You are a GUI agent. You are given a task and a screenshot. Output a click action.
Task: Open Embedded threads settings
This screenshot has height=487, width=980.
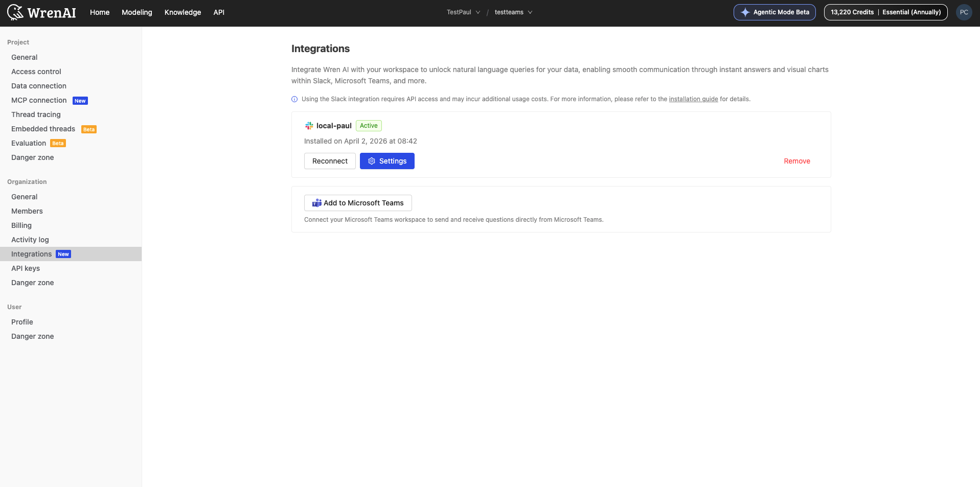tap(71, 129)
